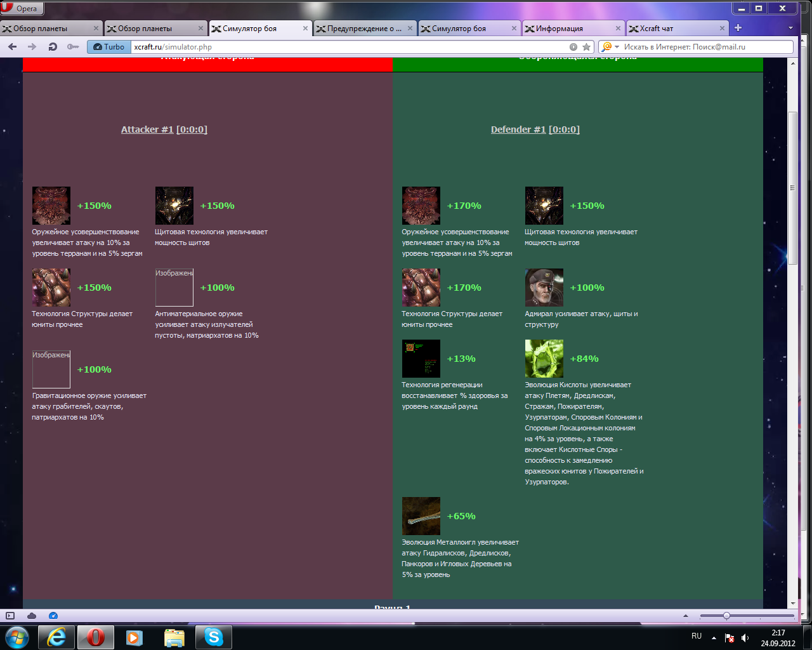Click defender '+84%' acid evolution value
The image size is (812, 650).
[584, 359]
